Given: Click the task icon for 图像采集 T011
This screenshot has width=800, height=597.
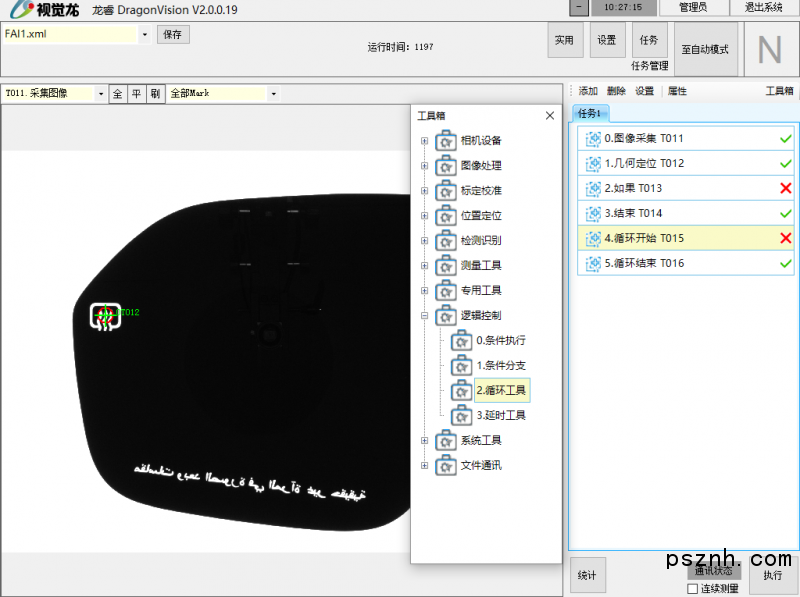Looking at the screenshot, I should [593, 139].
